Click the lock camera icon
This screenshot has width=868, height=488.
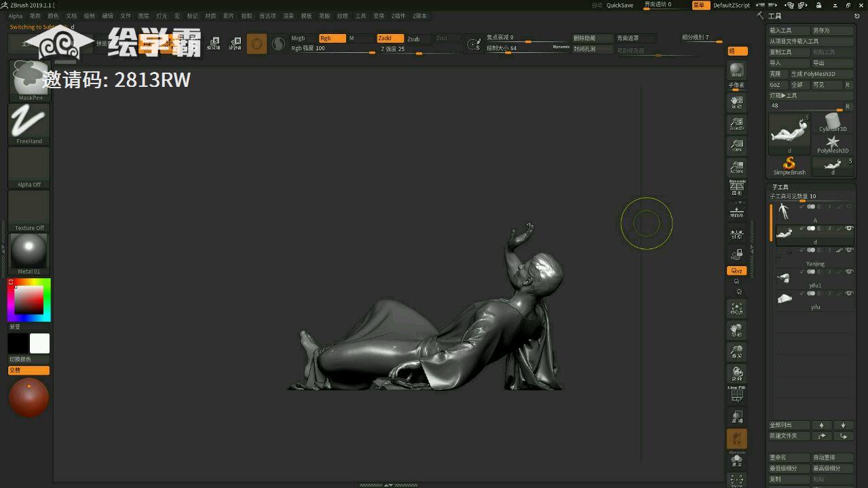(736, 255)
